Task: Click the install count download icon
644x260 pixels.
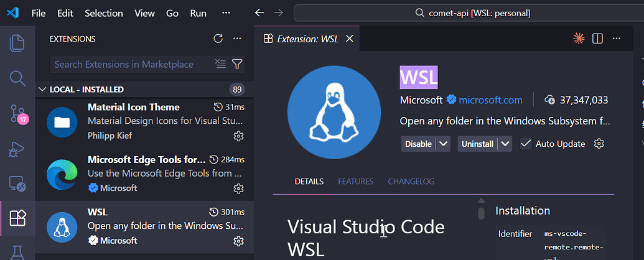Action: (549, 100)
